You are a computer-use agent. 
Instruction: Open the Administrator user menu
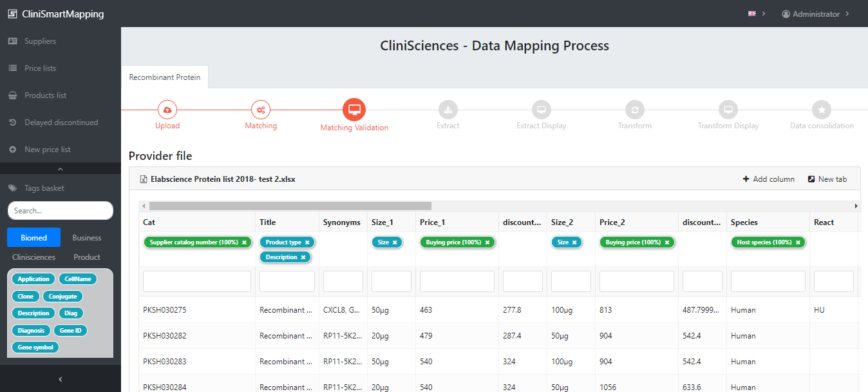(x=815, y=14)
